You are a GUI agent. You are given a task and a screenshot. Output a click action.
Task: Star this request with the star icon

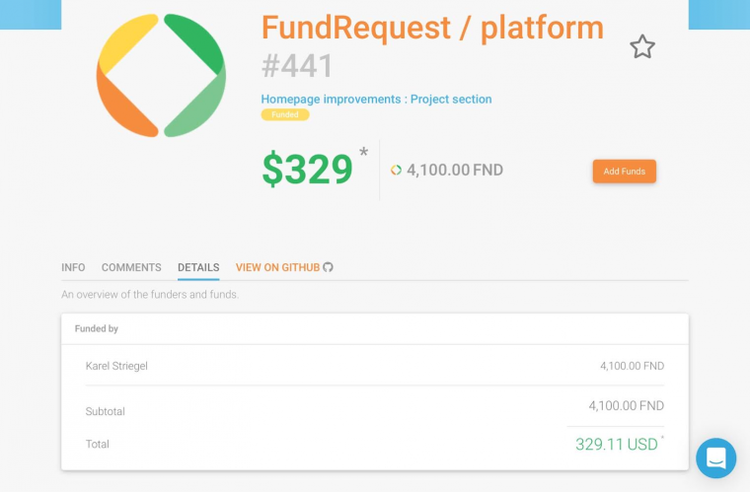coord(642,47)
